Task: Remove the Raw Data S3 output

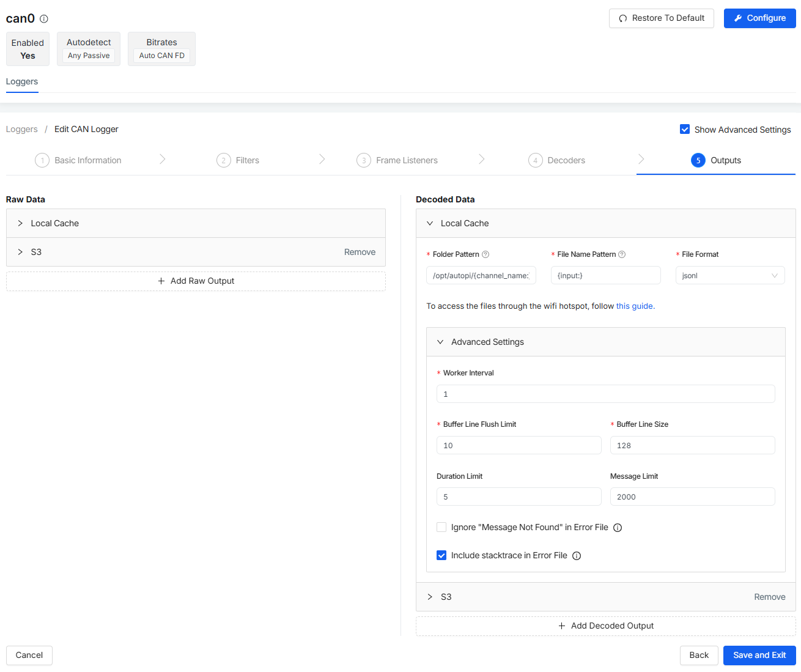Action: click(x=360, y=252)
